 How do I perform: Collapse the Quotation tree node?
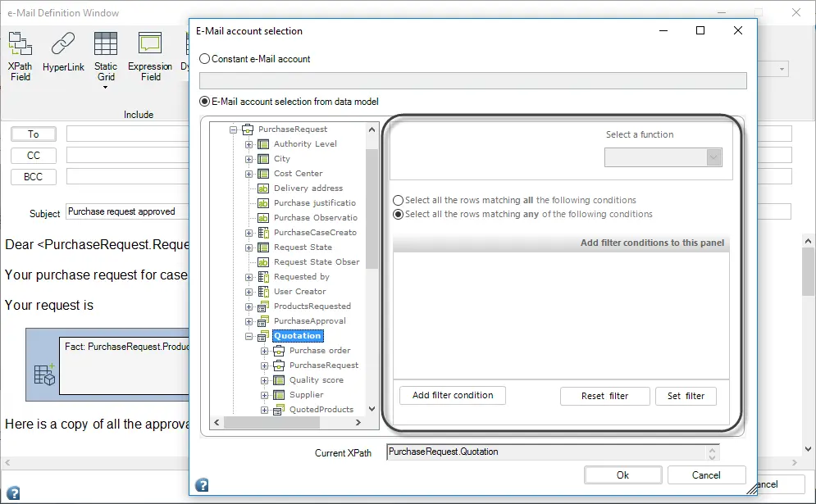(x=248, y=337)
